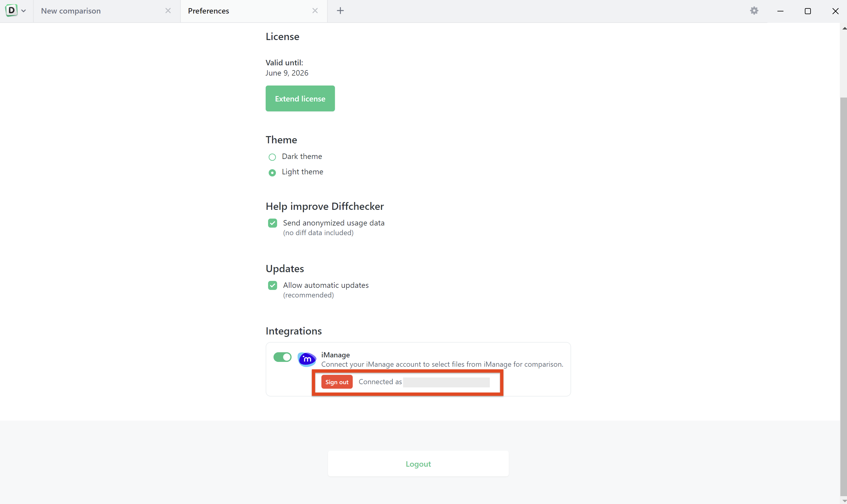Click the settings gear icon
The image size is (847, 504).
(755, 11)
